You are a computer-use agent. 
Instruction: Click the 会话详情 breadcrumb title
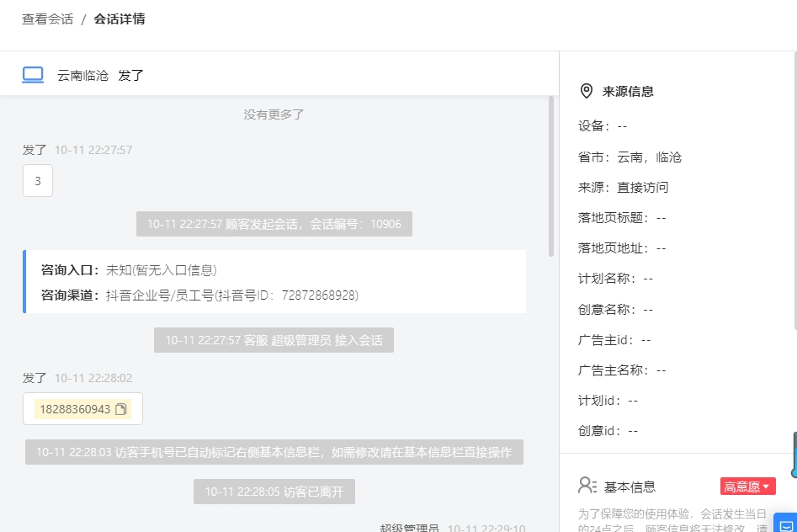click(120, 19)
